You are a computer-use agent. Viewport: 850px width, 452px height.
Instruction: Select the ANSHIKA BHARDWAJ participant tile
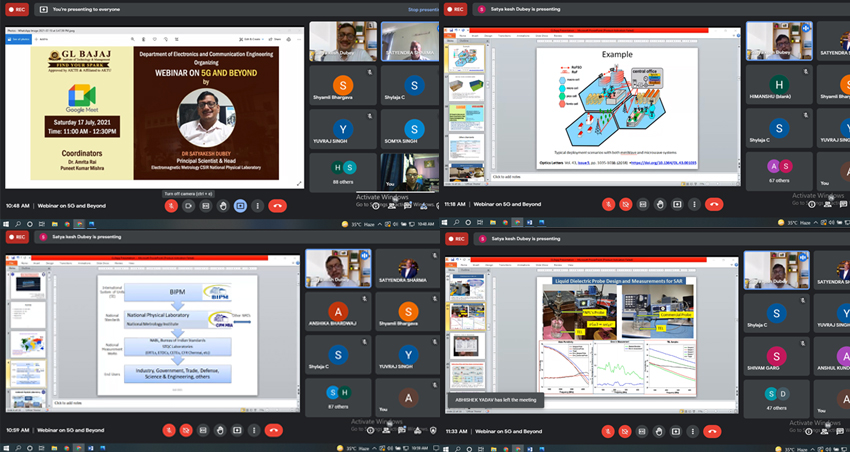point(338,311)
